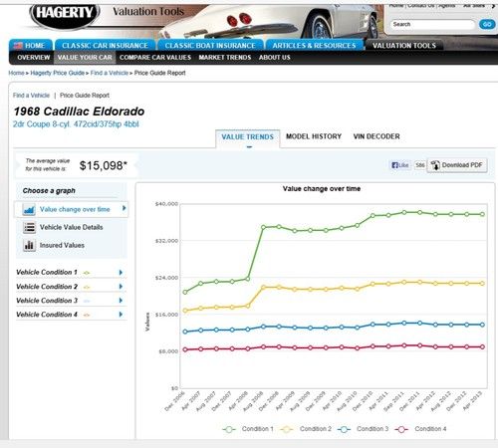Switch to the Model History tab
This screenshot has height=448, width=498.
pyautogui.click(x=314, y=136)
